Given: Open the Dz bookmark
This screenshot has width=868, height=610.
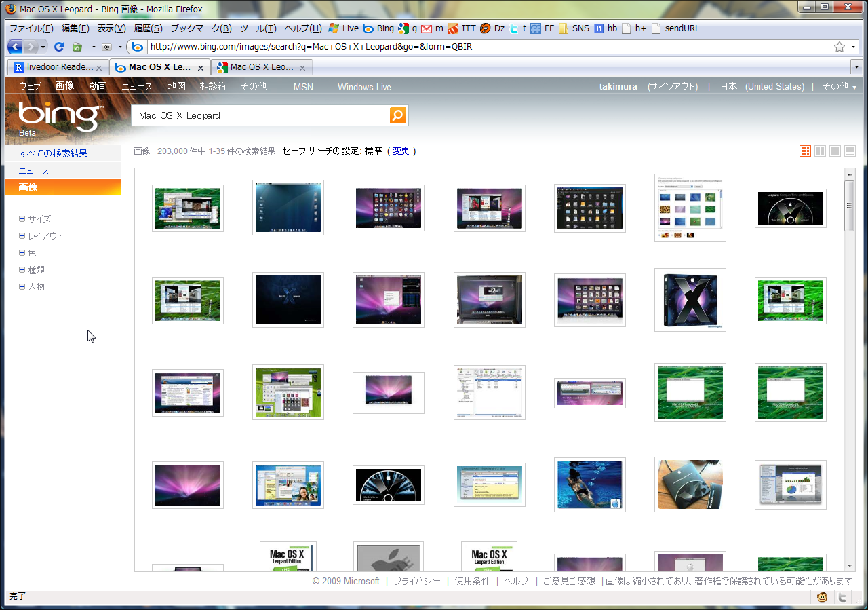Looking at the screenshot, I should tap(492, 28).
